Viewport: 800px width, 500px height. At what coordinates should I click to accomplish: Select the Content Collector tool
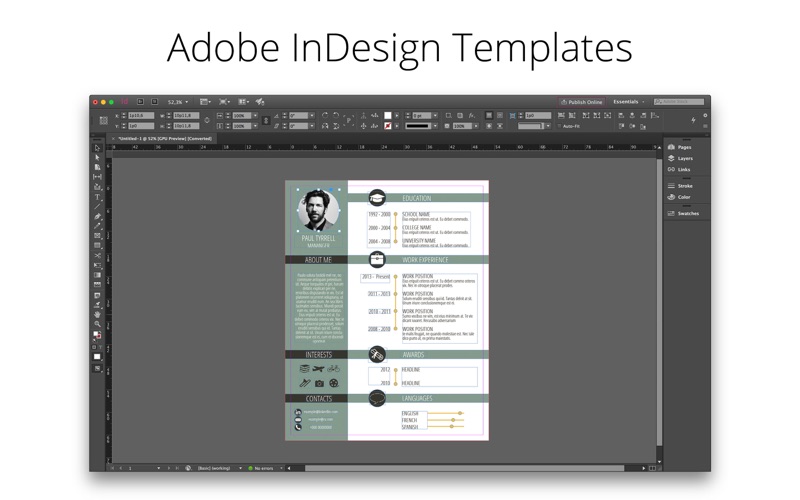point(97,187)
